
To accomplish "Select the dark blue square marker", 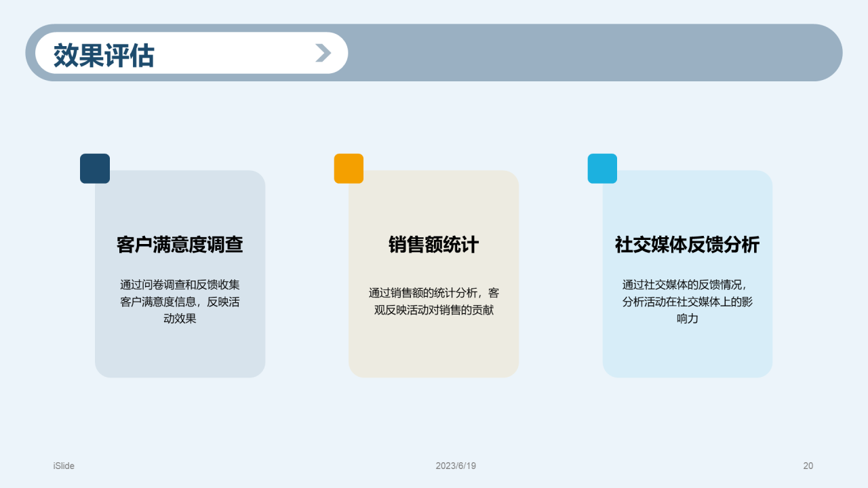I will [95, 169].
